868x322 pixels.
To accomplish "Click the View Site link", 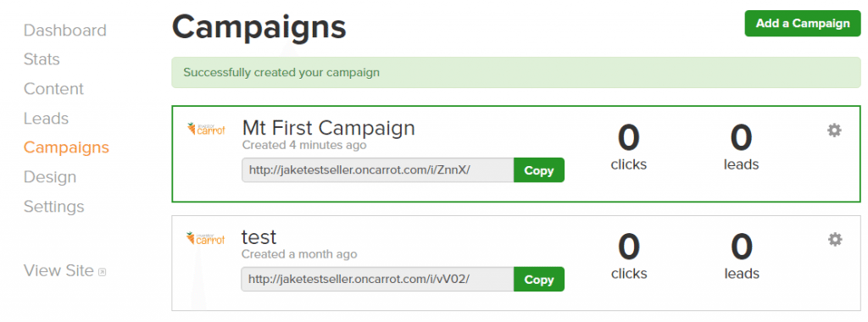I will (x=58, y=271).
